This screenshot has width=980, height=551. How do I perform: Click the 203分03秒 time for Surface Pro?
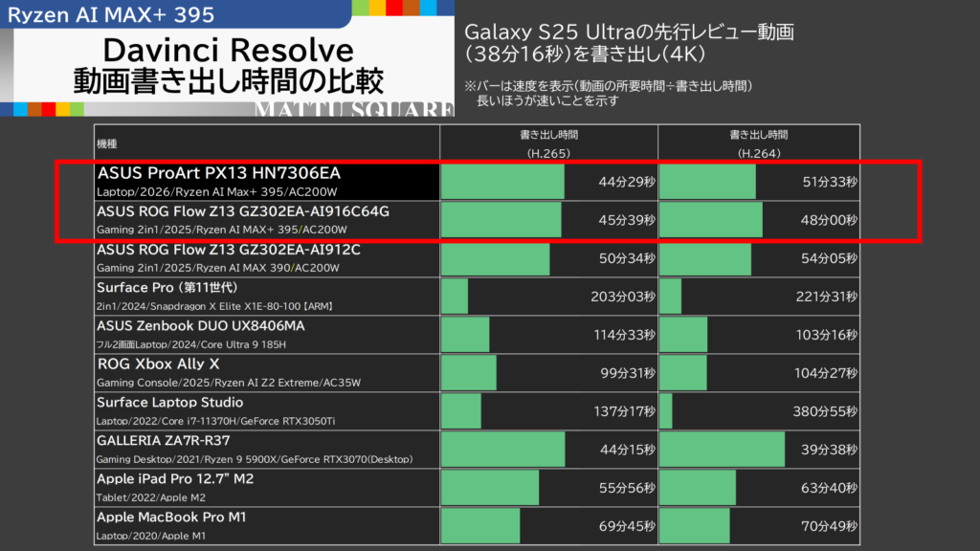pyautogui.click(x=622, y=297)
